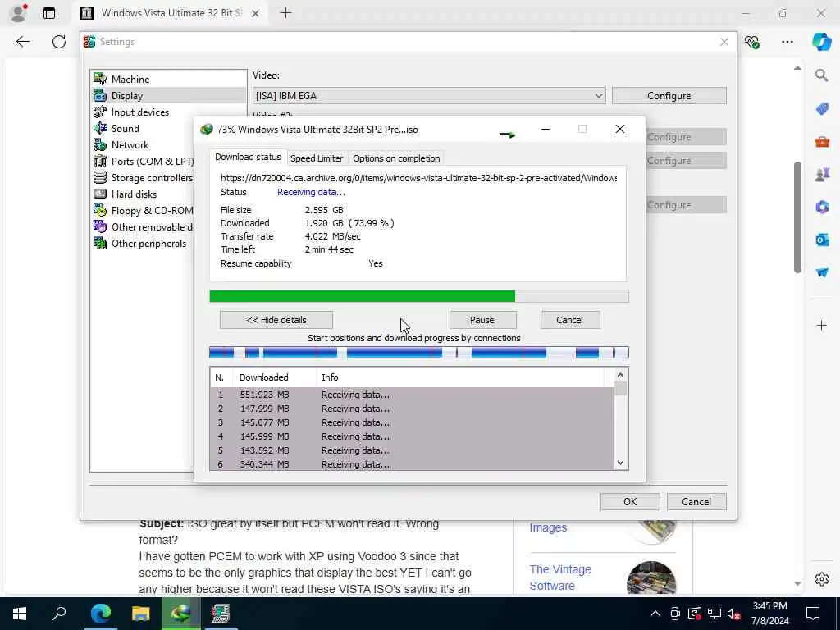Select the Machine settings icon
Screen dimensions: 840x630
pos(100,79)
